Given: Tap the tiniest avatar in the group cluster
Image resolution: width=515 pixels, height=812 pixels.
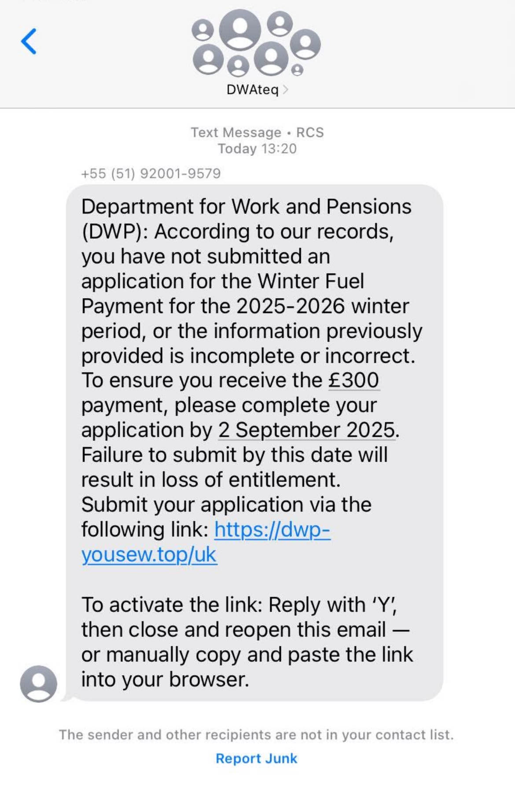Looking at the screenshot, I should [297, 70].
